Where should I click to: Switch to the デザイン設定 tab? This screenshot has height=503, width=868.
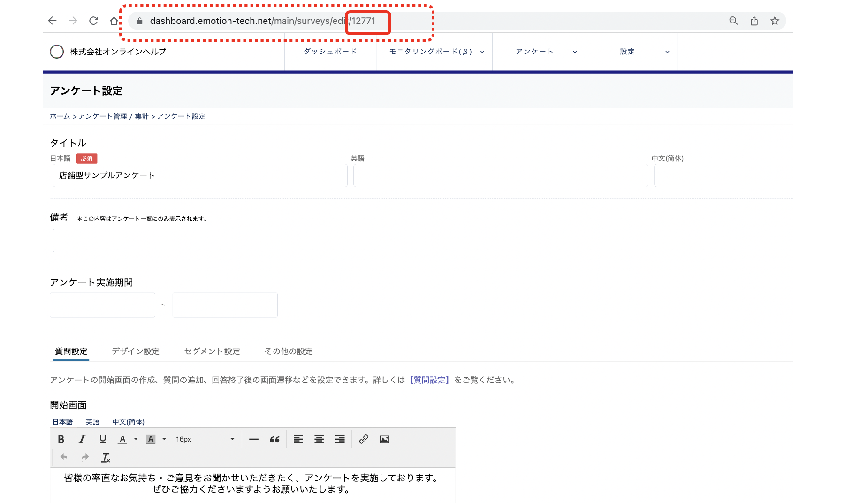(x=136, y=351)
